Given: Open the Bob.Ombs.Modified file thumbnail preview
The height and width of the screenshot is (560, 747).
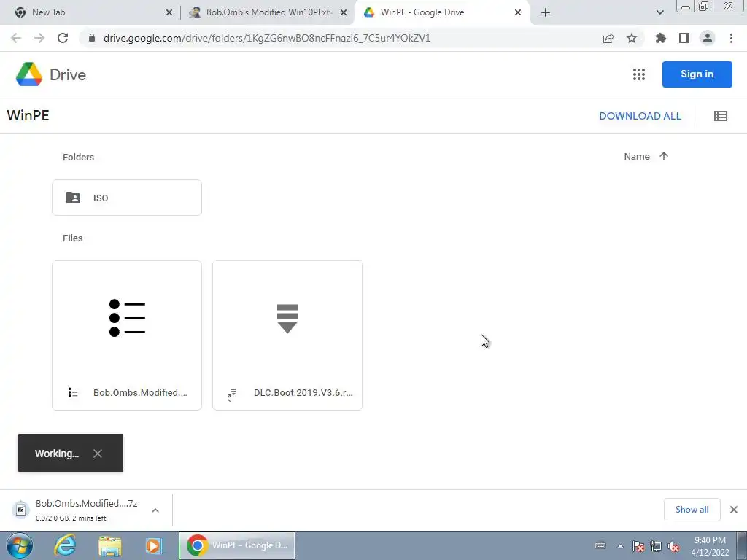Looking at the screenshot, I should 127,318.
